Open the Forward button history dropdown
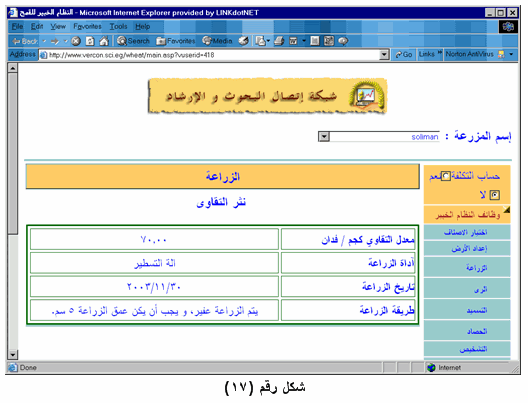Viewport: 528px width, 403px height. [x=66, y=41]
